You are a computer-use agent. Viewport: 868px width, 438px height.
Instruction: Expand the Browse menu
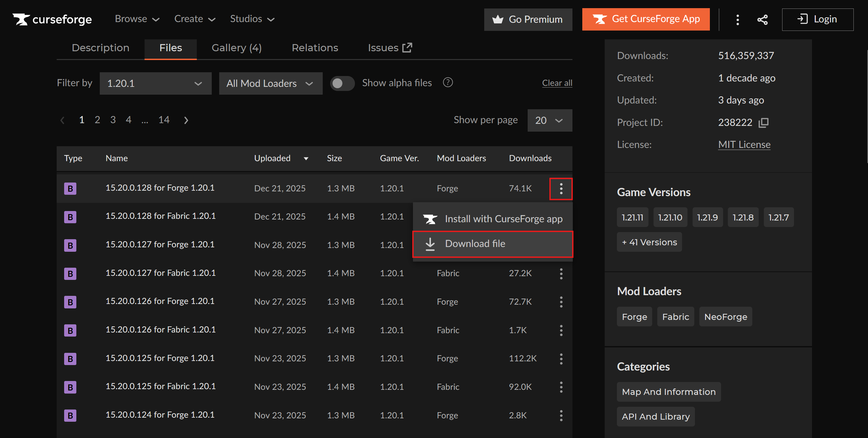point(137,19)
